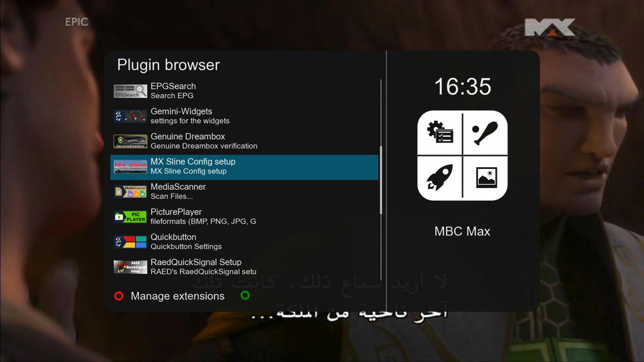Screen dimensions: 644x362
Task: Select PicturePlayer fileformats entry
Action: pos(245,217)
